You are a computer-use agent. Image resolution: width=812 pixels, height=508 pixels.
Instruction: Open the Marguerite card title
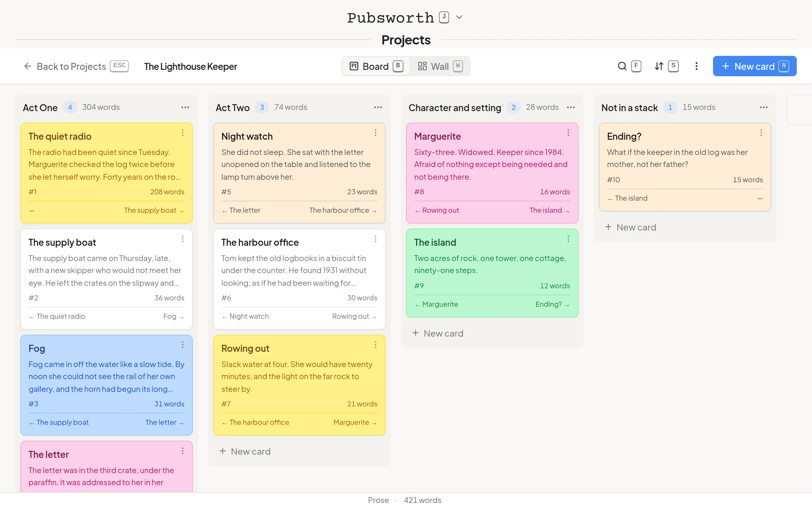[437, 137]
